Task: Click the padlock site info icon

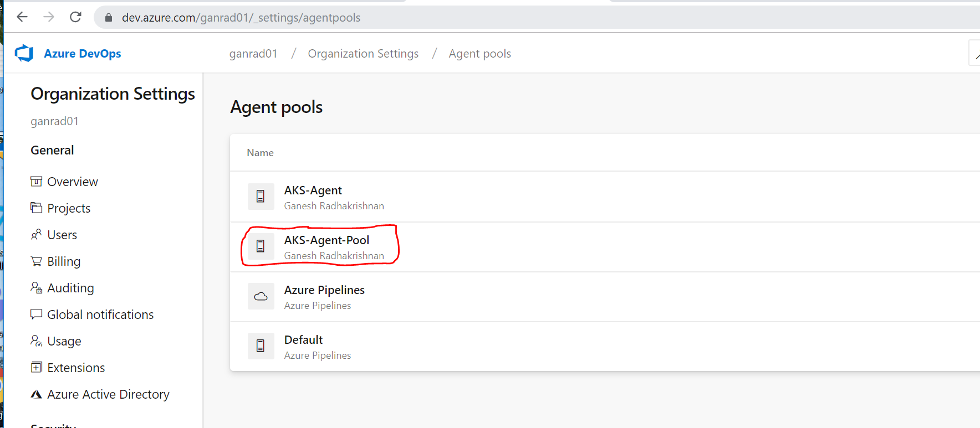Action: (x=109, y=18)
